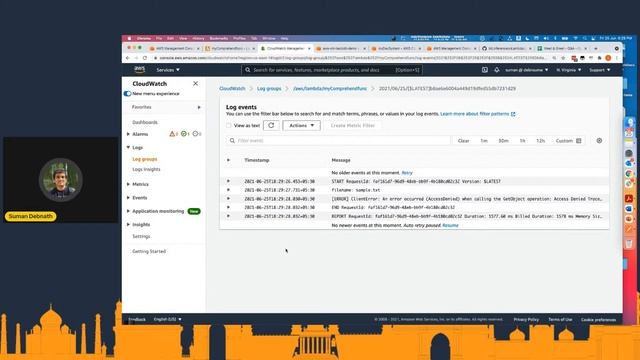Open the N. Virginia region dropdown
640x360 pixels.
569,70
